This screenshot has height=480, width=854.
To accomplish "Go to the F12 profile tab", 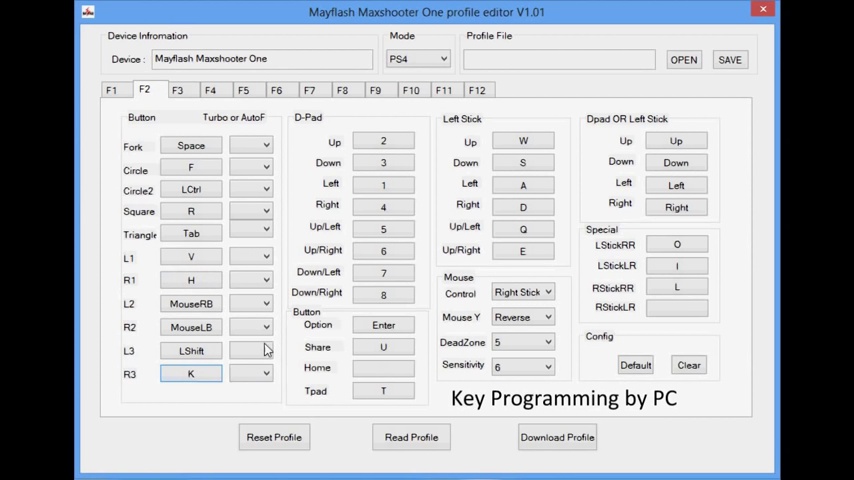I will click(477, 90).
